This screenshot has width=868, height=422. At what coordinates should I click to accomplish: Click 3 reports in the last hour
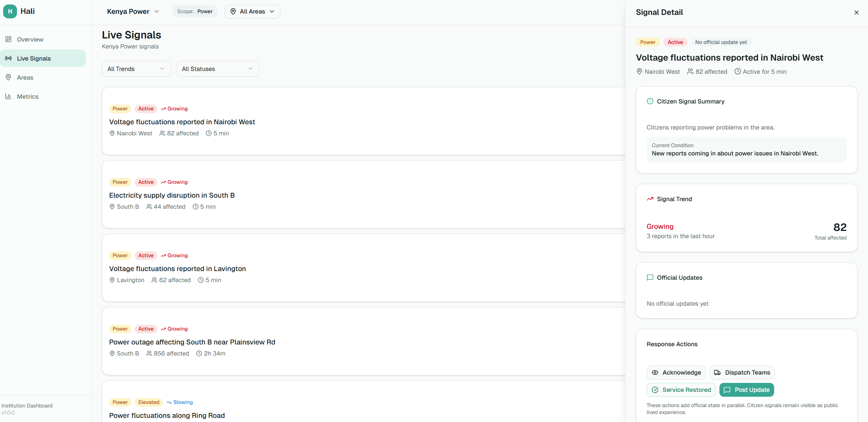pos(680,236)
